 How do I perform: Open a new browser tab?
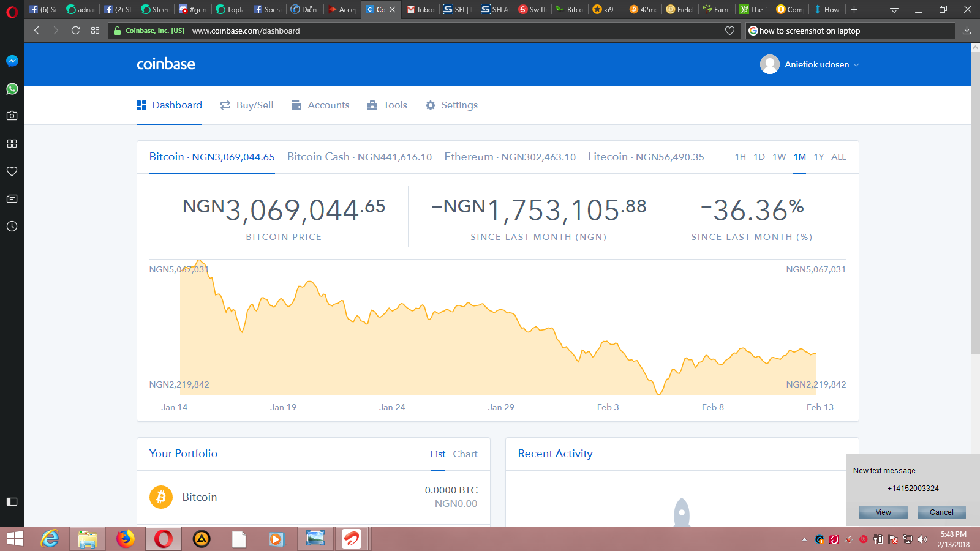(854, 9)
